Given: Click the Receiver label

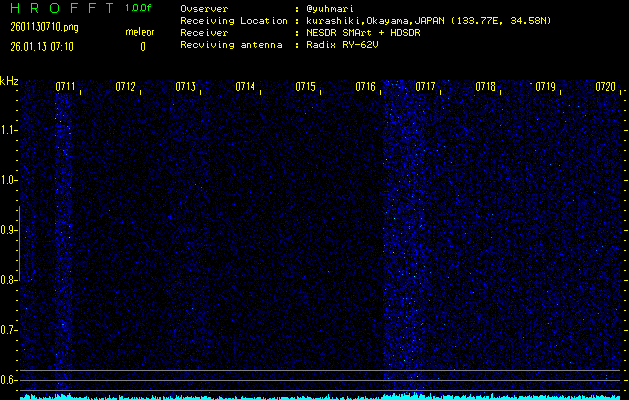Looking at the screenshot, I should click(x=204, y=33).
